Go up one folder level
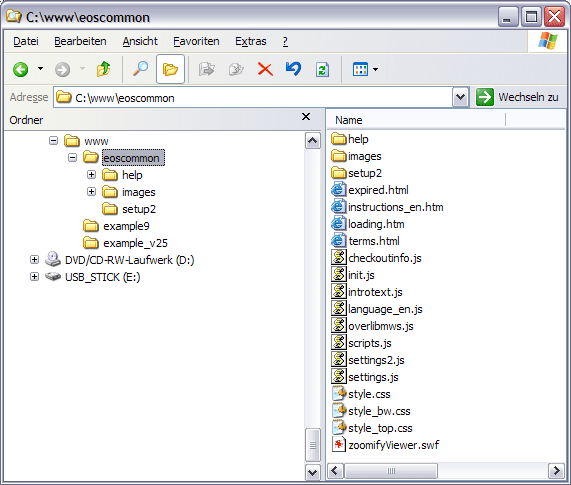 tap(103, 69)
